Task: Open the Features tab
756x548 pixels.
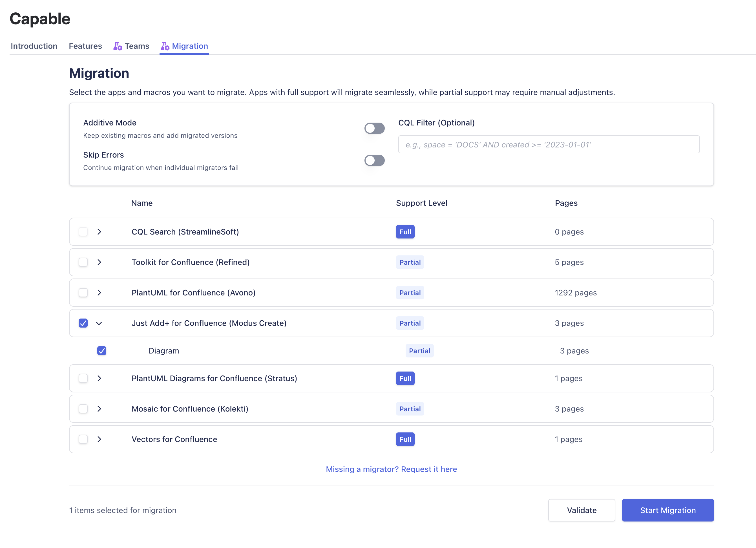Action: 85,46
